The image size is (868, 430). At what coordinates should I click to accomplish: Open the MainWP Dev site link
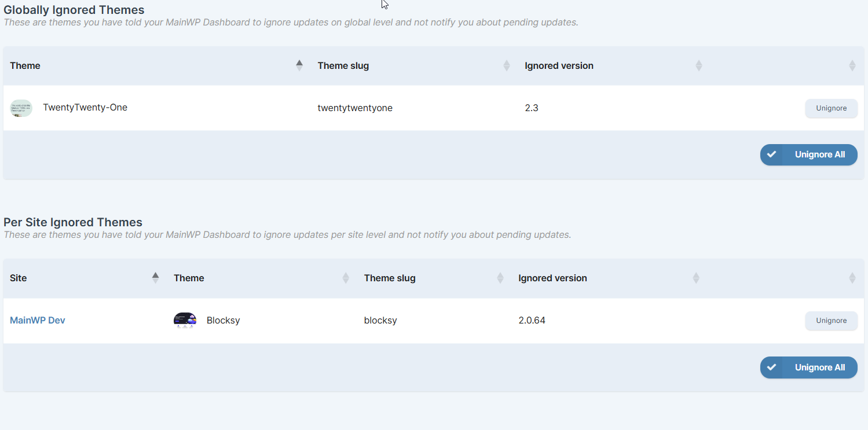[37, 320]
